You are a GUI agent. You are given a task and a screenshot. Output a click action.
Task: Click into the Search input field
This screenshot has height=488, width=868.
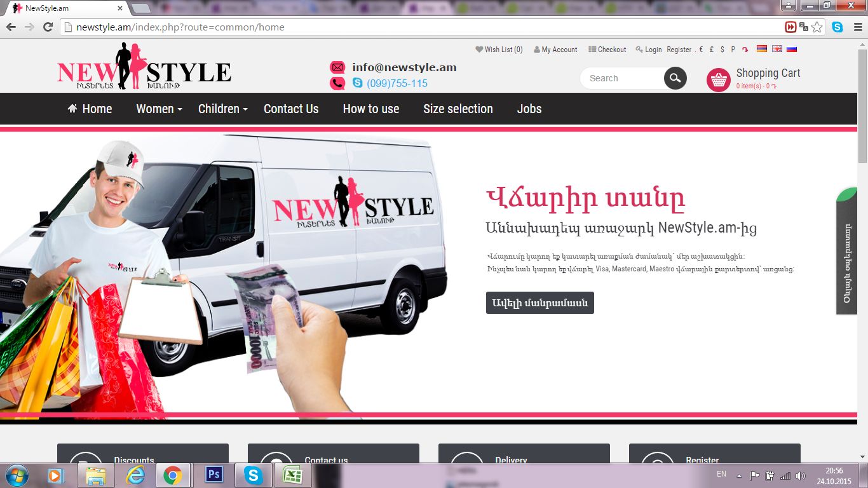[x=623, y=78]
